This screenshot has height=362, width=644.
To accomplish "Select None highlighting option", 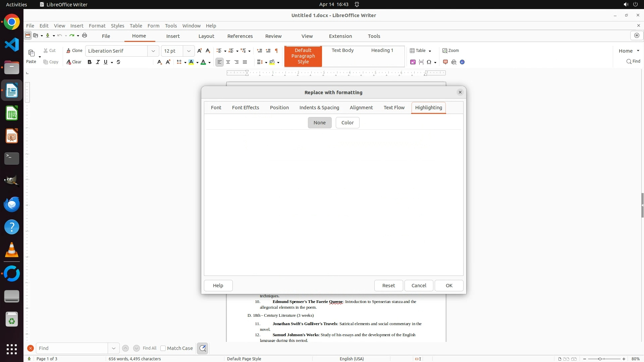I will (319, 123).
